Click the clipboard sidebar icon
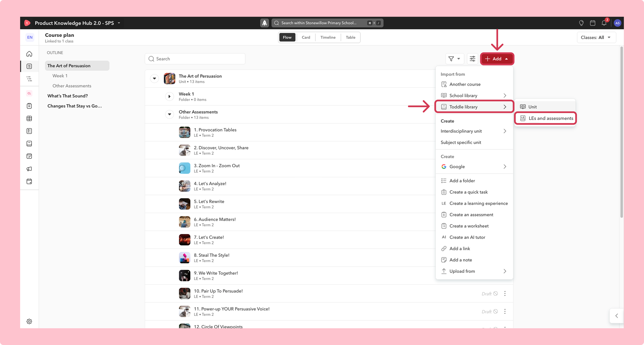The height and width of the screenshot is (345, 644). point(29,106)
